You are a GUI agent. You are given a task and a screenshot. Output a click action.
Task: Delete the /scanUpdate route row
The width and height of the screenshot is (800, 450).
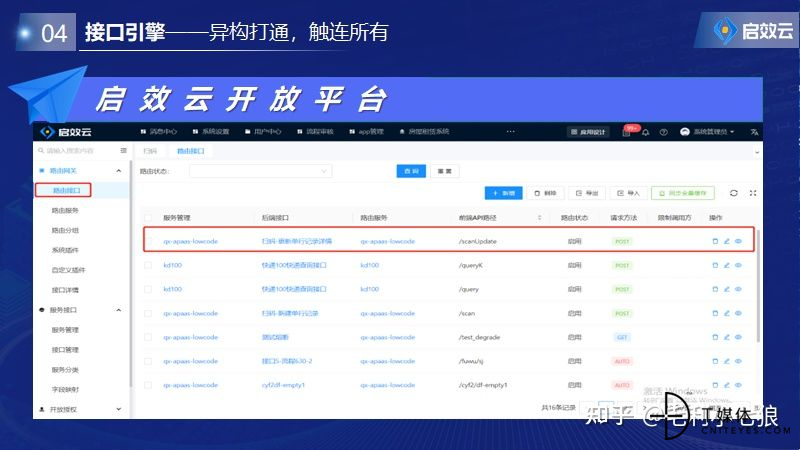(715, 241)
